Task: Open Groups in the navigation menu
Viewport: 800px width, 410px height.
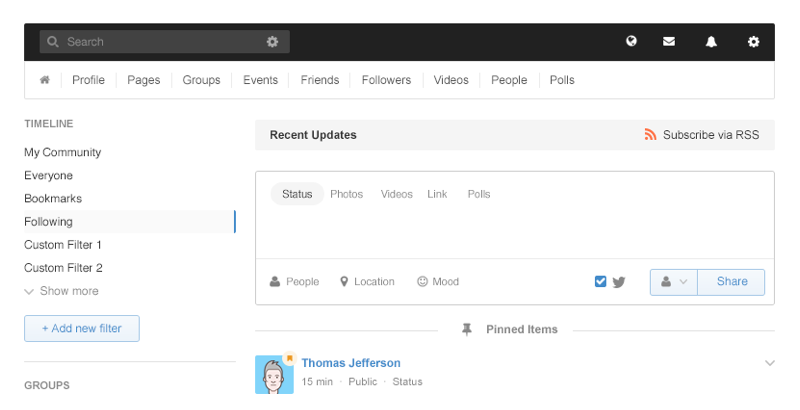Action: (x=201, y=80)
